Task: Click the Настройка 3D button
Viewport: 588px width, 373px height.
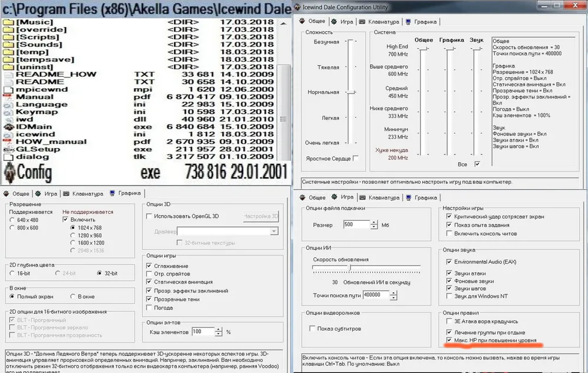Action: point(261,216)
